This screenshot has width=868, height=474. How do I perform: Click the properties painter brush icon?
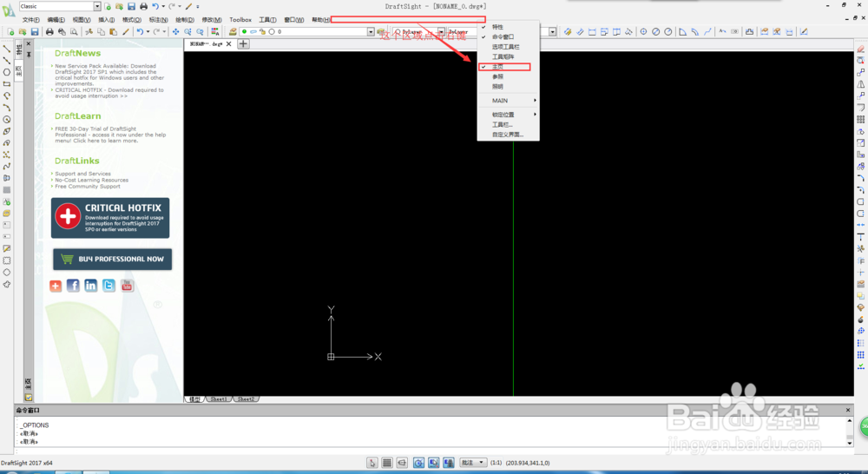126,31
